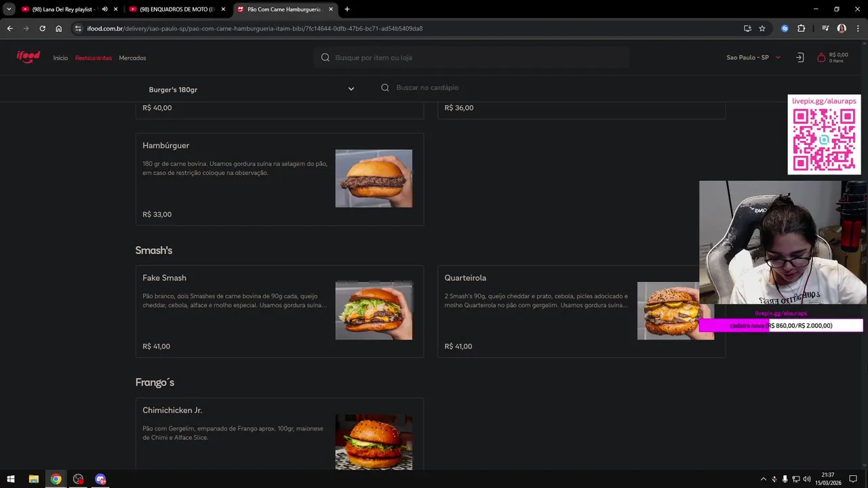Open the Shazam extension
This screenshot has width=868, height=488.
785,28
